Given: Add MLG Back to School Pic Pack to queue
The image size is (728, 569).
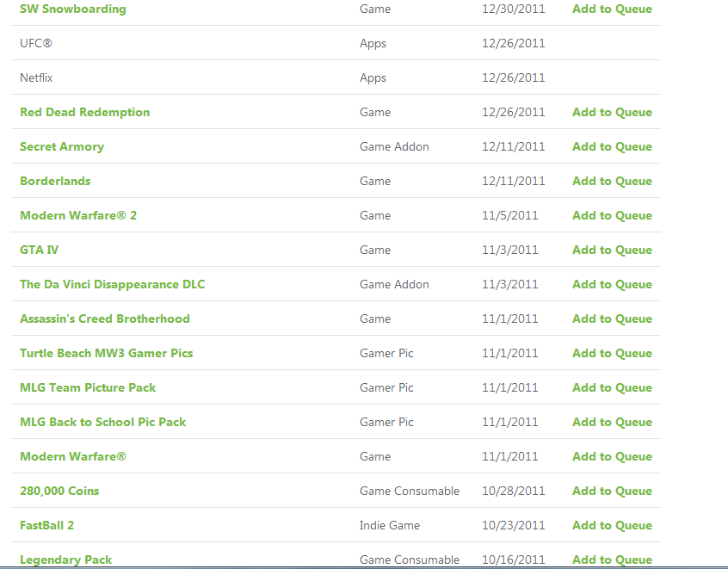Looking at the screenshot, I should (x=612, y=422).
